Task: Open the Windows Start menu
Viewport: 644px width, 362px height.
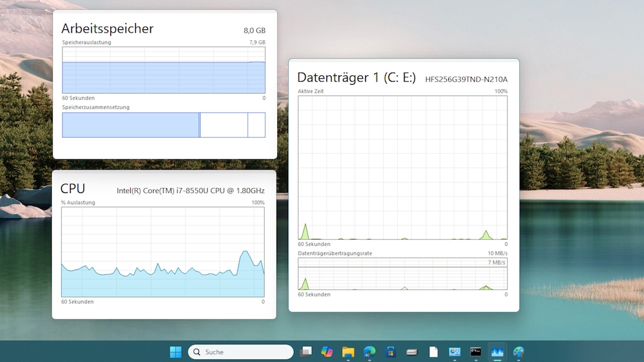Action: (175, 352)
